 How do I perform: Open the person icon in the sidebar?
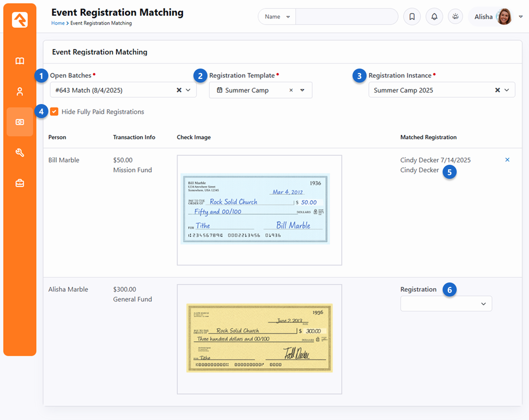point(20,92)
